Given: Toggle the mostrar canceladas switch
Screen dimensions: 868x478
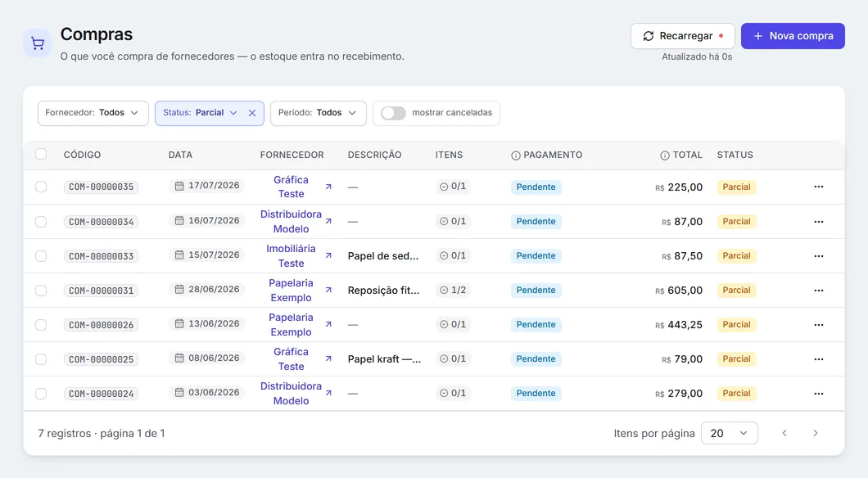Looking at the screenshot, I should 394,113.
